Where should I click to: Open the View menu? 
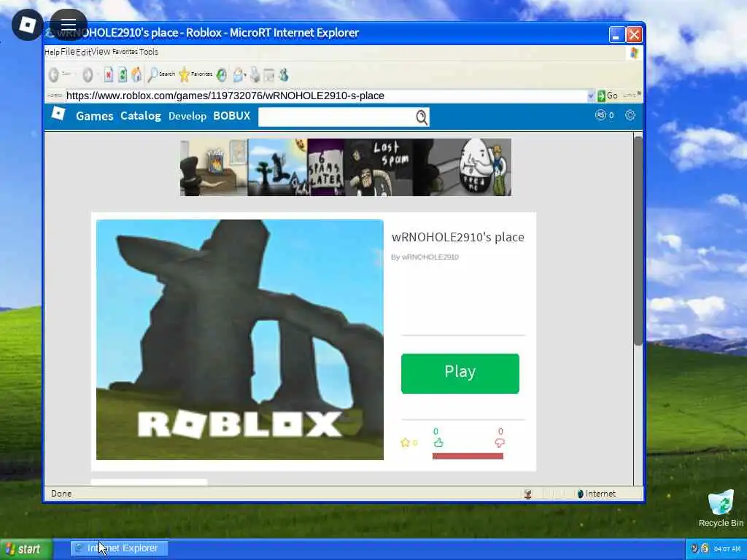click(101, 52)
